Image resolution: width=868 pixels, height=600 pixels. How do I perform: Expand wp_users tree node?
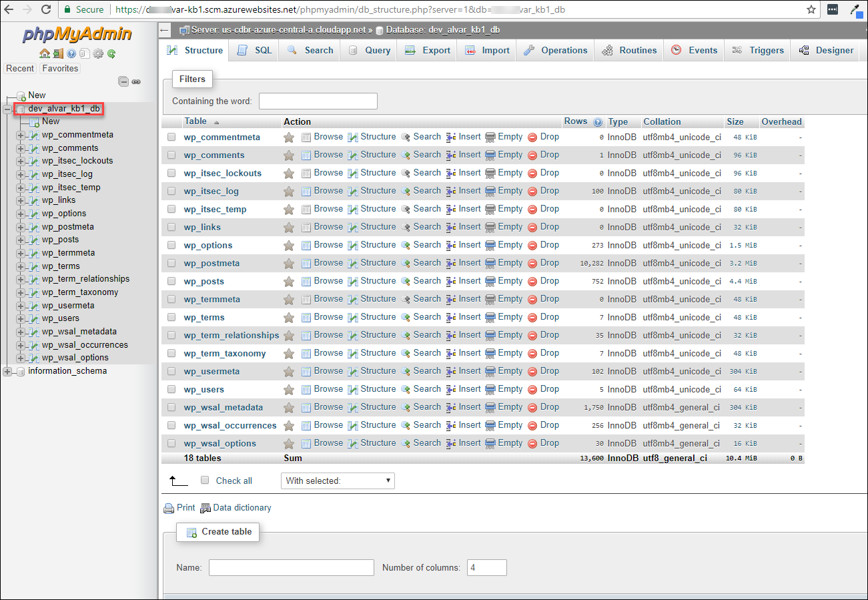(21, 318)
